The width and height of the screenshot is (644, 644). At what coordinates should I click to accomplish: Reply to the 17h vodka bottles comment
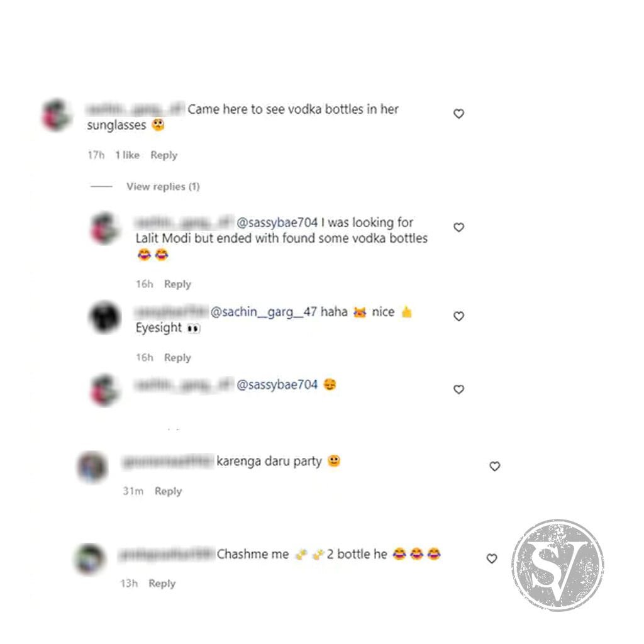(x=164, y=155)
